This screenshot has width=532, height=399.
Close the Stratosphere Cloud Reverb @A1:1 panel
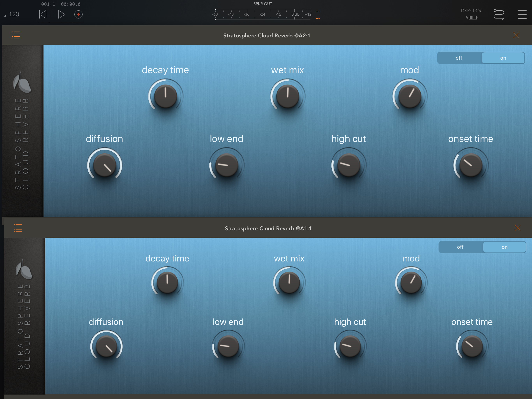(x=517, y=228)
